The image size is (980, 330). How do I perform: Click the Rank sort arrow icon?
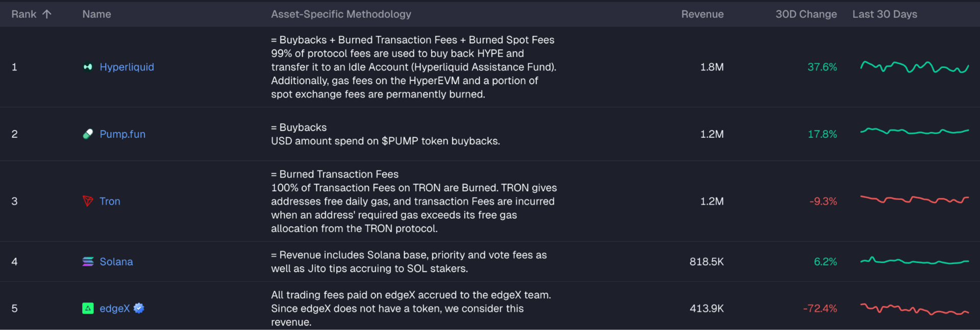[47, 14]
